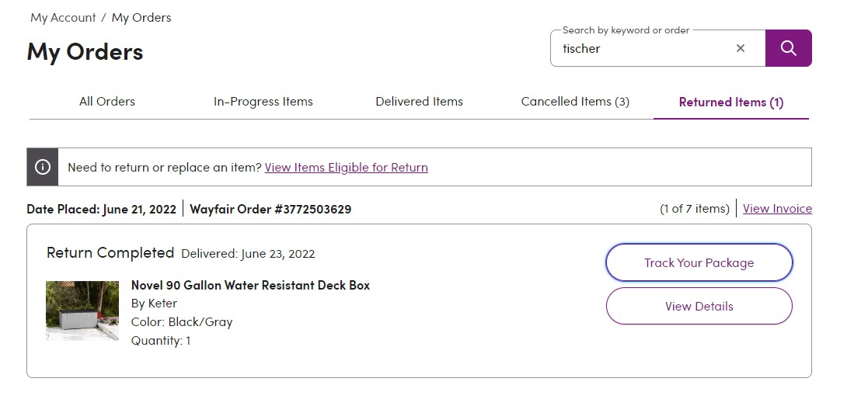
Task: Click the My Orders breadcrumb link
Action: (x=141, y=18)
